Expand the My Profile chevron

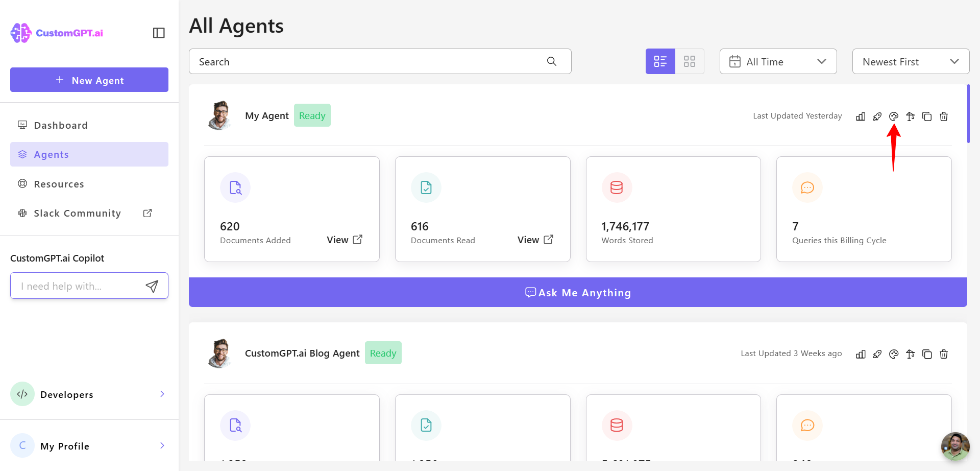tap(162, 445)
